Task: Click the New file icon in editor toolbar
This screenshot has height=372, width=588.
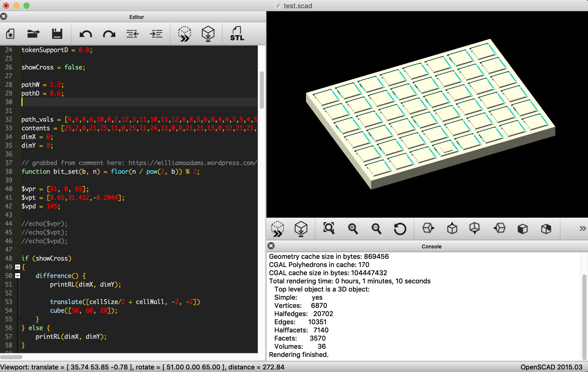Action: click(x=10, y=34)
